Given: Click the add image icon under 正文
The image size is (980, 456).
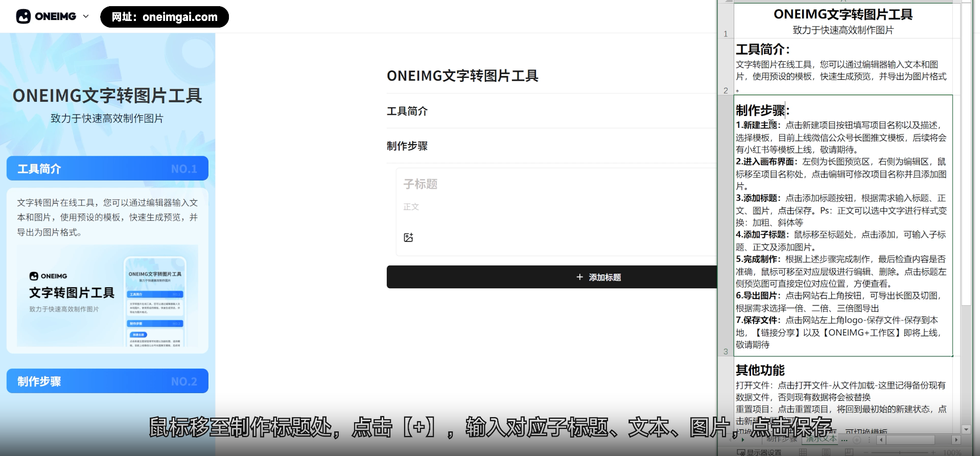Looking at the screenshot, I should [408, 237].
